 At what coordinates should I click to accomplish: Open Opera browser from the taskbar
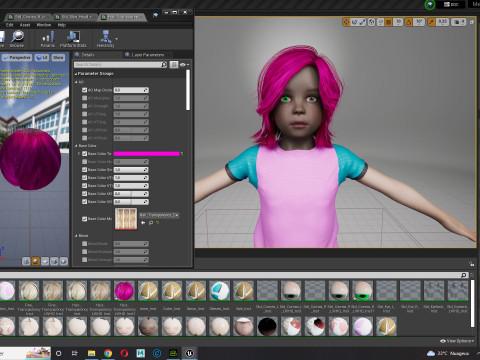(124, 353)
